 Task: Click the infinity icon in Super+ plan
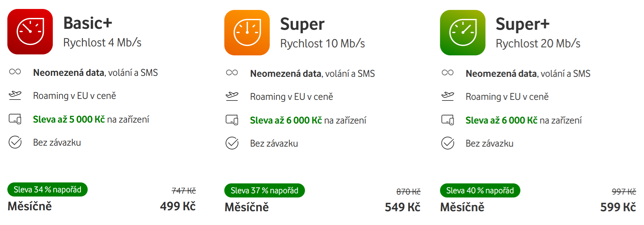coord(448,73)
